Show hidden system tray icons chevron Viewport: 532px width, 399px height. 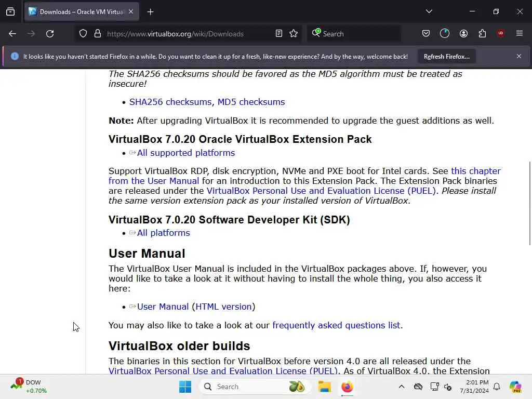click(402, 387)
